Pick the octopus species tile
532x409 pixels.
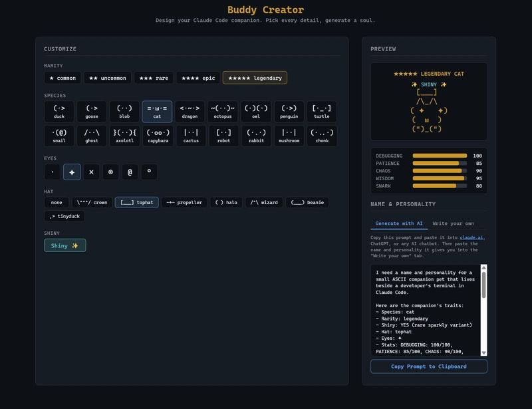[x=223, y=111]
